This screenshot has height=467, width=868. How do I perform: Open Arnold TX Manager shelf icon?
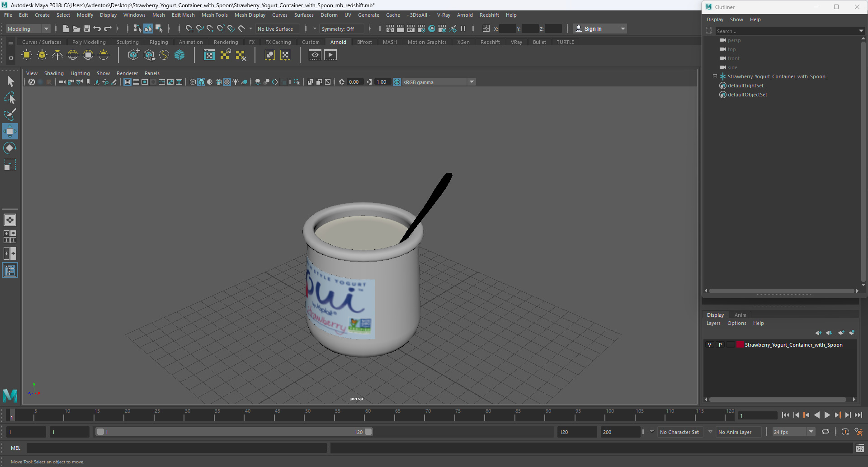[x=209, y=55]
